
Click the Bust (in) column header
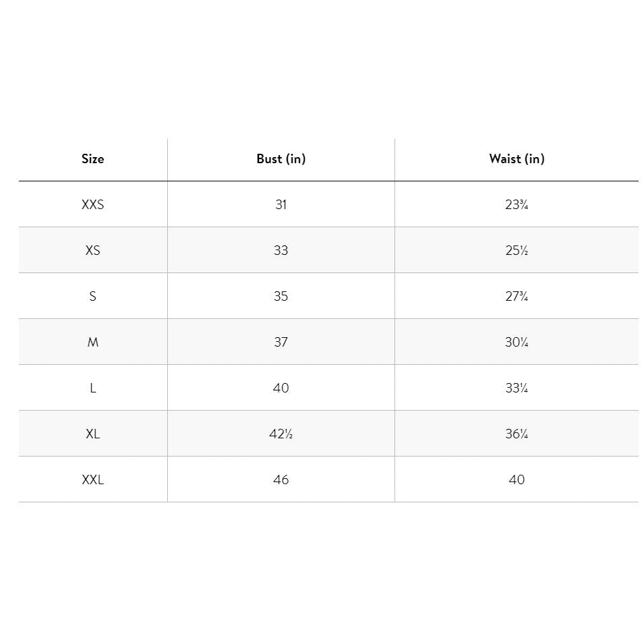[x=281, y=159]
